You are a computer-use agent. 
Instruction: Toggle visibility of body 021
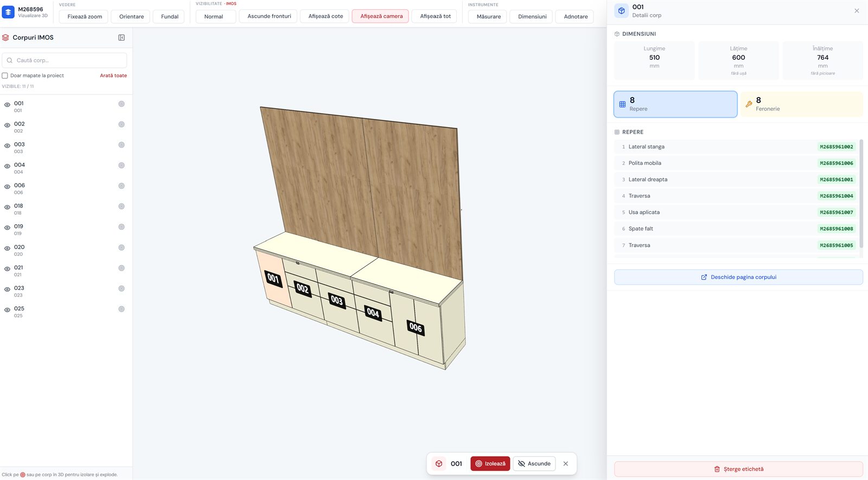(7, 269)
